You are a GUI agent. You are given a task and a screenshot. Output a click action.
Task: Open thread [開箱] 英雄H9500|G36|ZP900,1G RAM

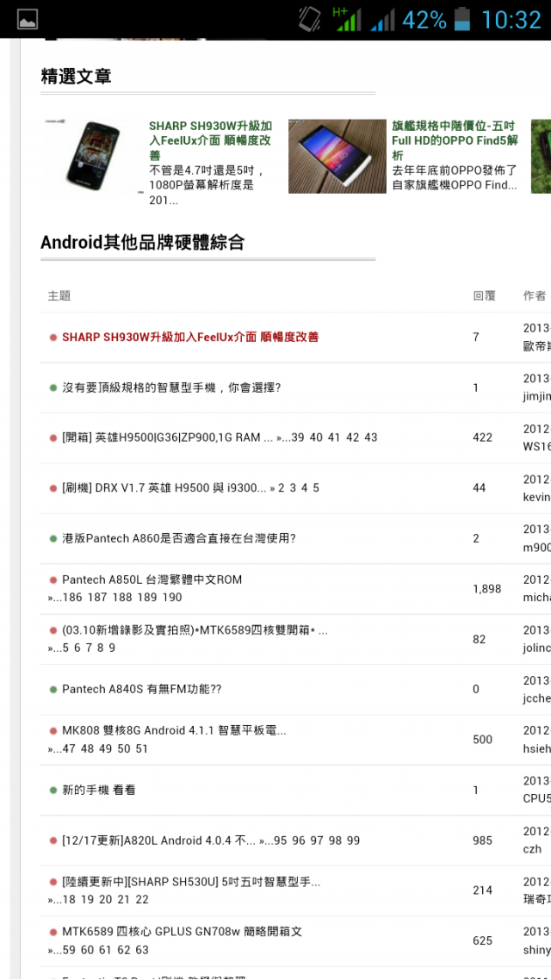pos(167,437)
